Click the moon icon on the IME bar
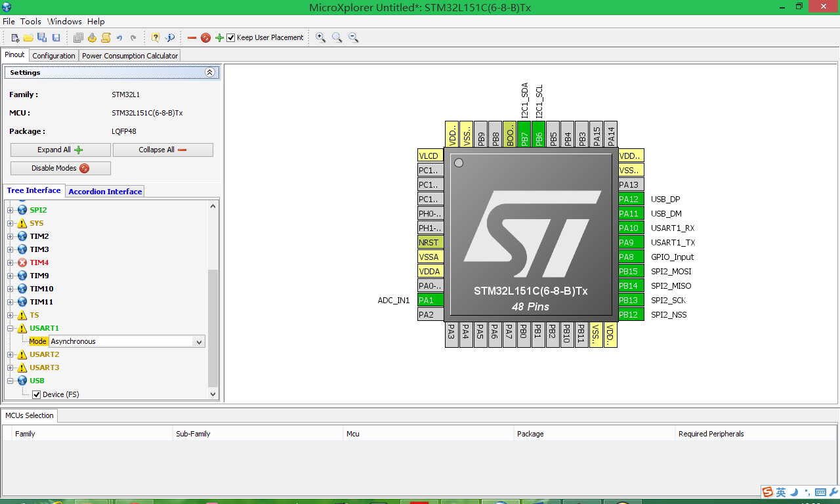This screenshot has height=504, width=840. click(x=794, y=492)
